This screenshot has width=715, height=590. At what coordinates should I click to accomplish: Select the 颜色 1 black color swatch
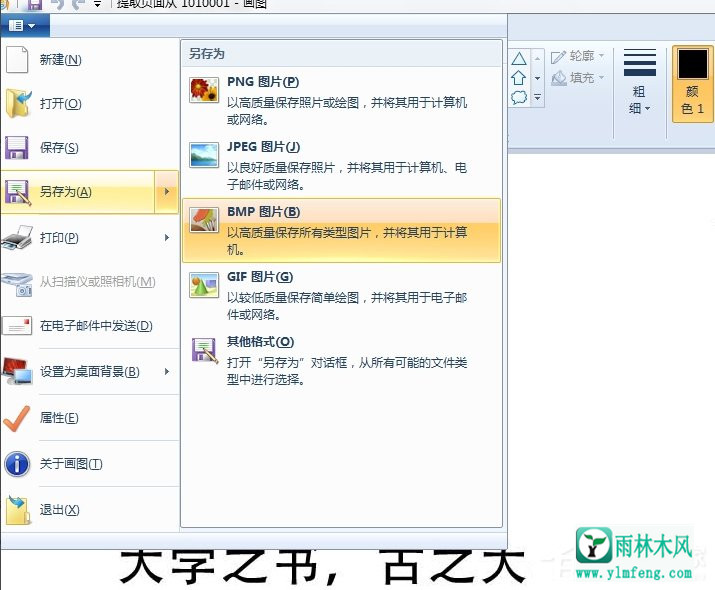[692, 84]
